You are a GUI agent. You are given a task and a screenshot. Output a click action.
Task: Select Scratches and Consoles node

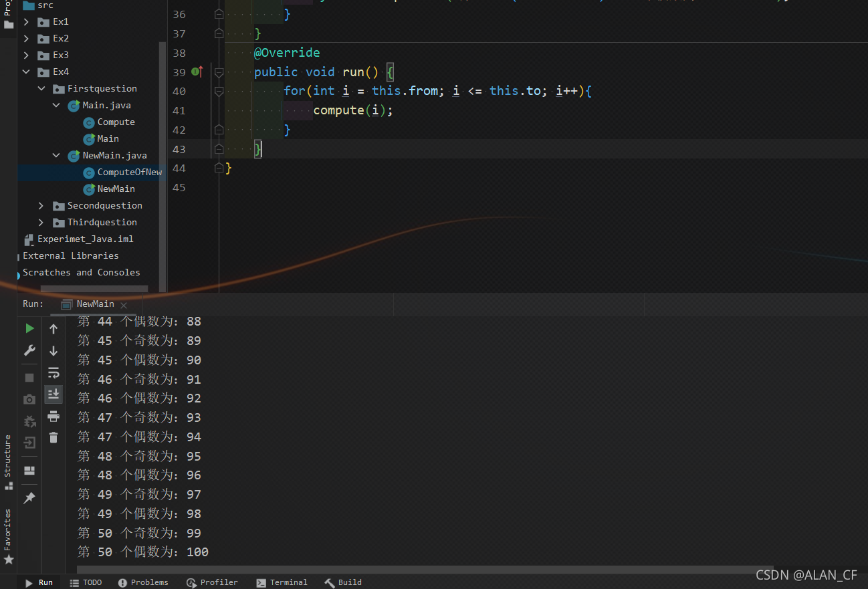82,273
